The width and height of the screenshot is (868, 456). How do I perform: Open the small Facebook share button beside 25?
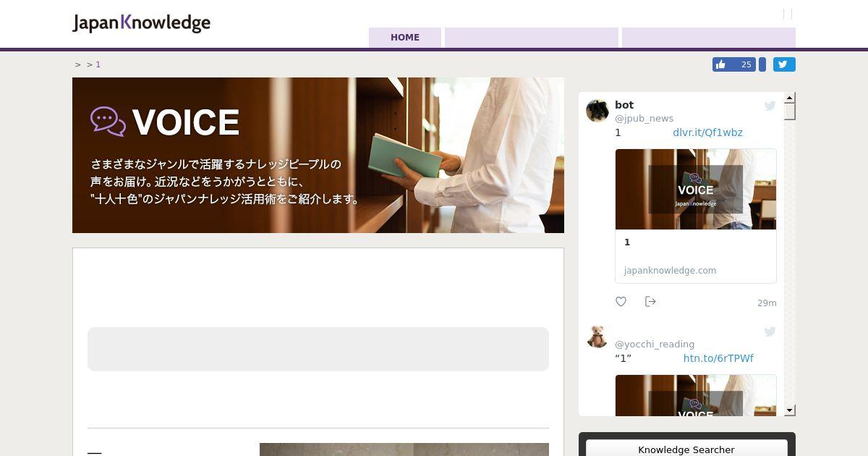click(x=762, y=64)
